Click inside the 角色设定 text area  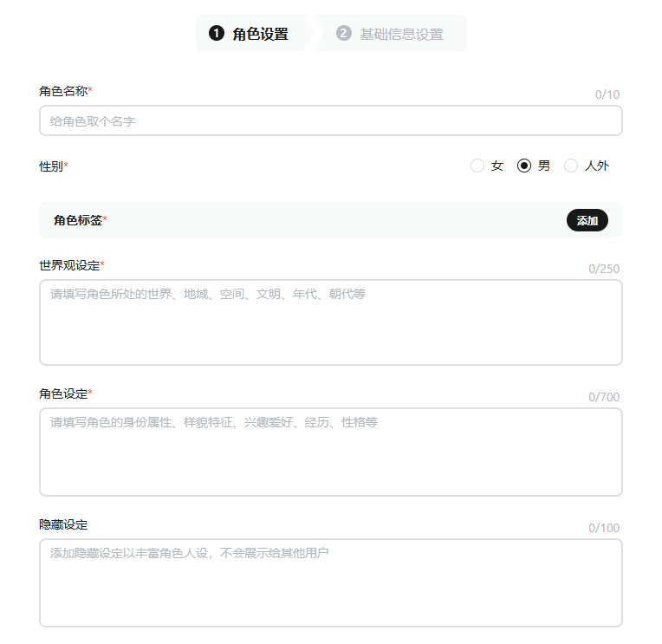click(330, 452)
